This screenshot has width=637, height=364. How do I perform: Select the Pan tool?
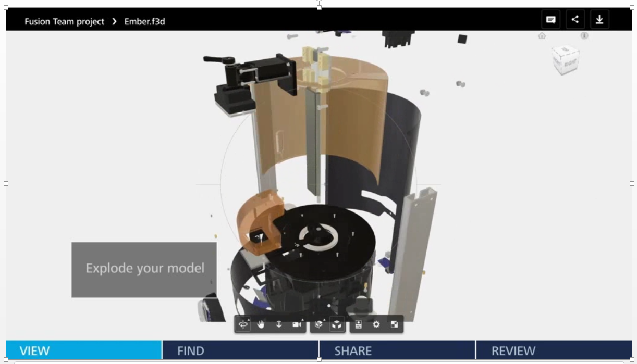coord(261,324)
